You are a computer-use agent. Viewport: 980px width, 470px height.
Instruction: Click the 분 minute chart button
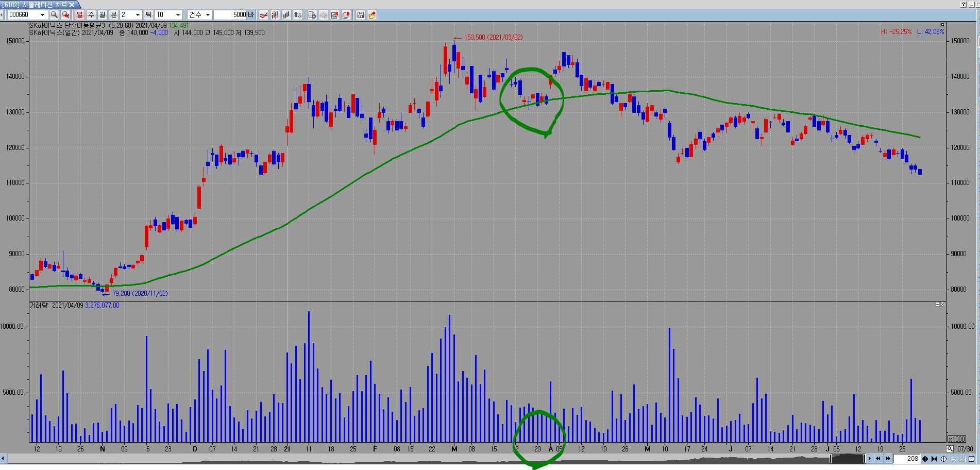point(114,15)
